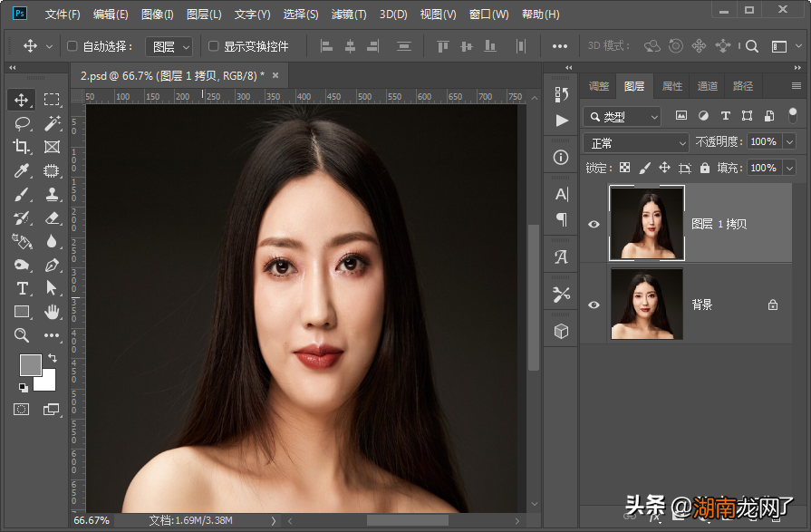
Task: Hide the 背景 layer
Action: click(594, 305)
